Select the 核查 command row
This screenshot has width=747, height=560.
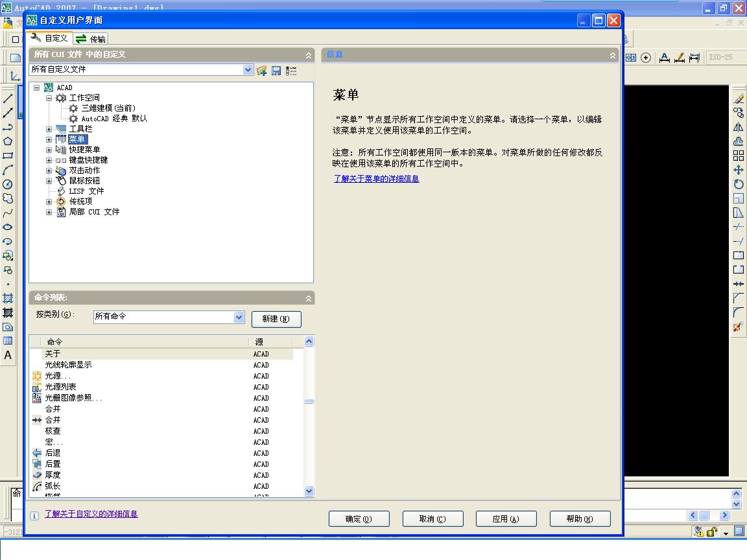[162, 431]
